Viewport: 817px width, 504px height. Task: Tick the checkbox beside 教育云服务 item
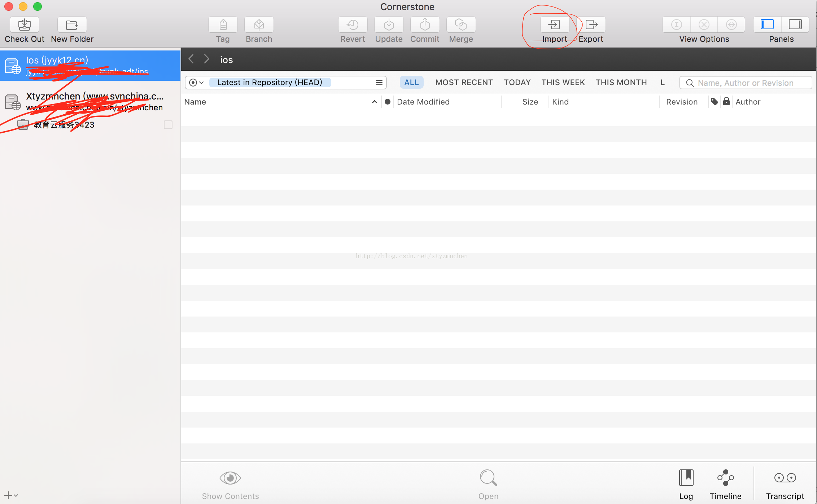168,125
